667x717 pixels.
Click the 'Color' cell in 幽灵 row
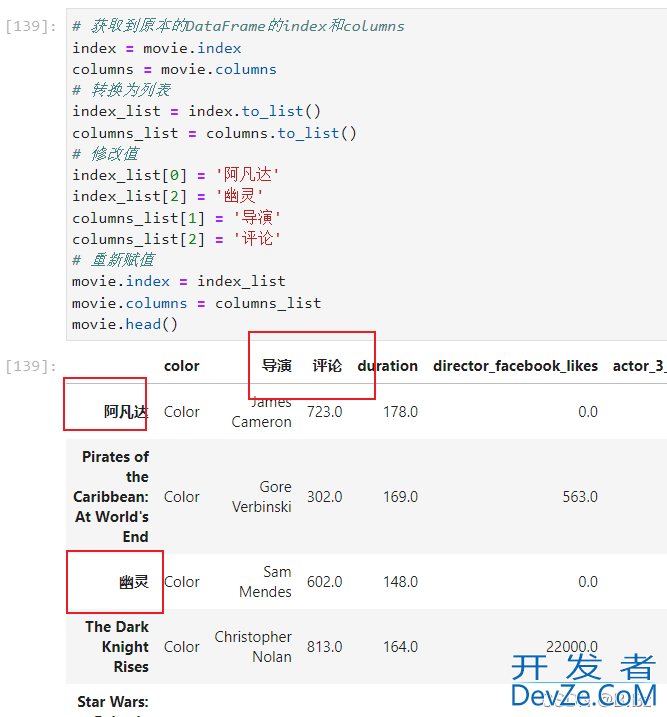(x=181, y=582)
